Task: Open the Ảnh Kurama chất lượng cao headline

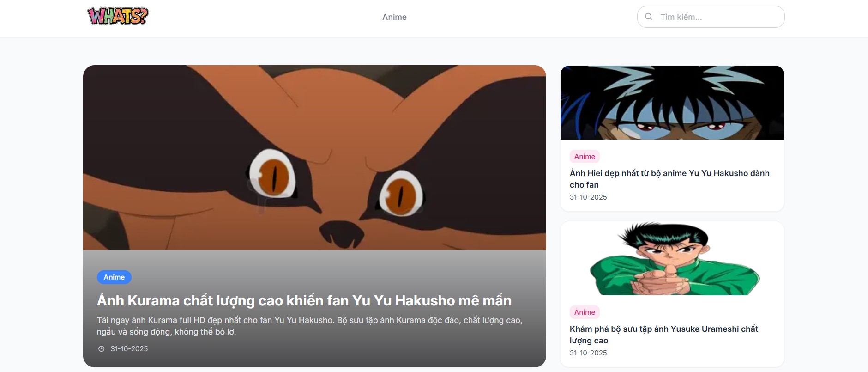Action: tap(304, 301)
